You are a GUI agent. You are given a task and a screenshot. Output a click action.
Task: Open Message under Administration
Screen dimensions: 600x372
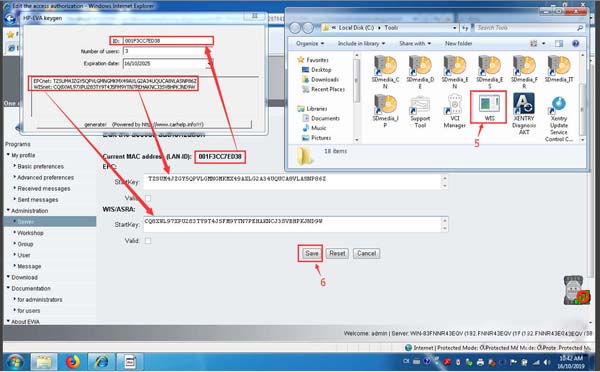click(x=29, y=266)
